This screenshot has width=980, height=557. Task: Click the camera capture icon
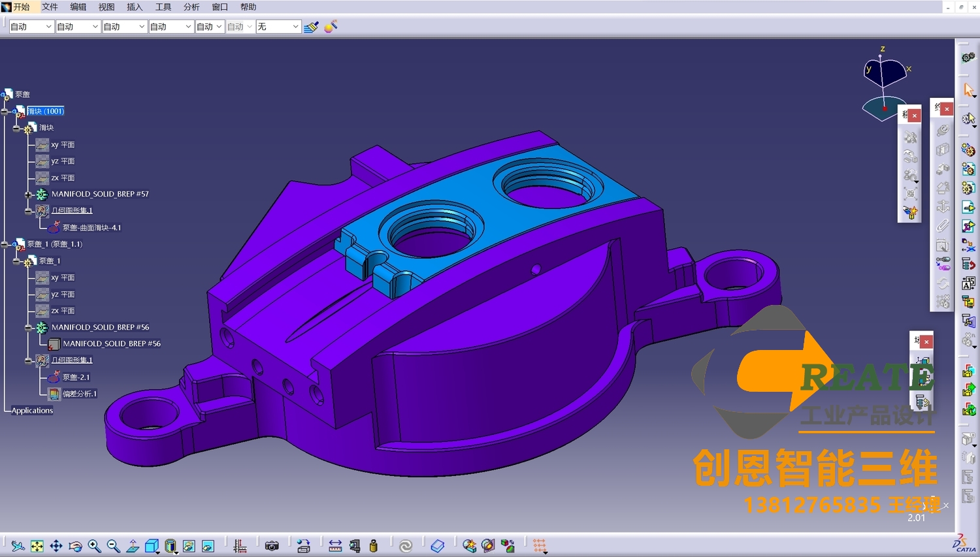click(272, 546)
